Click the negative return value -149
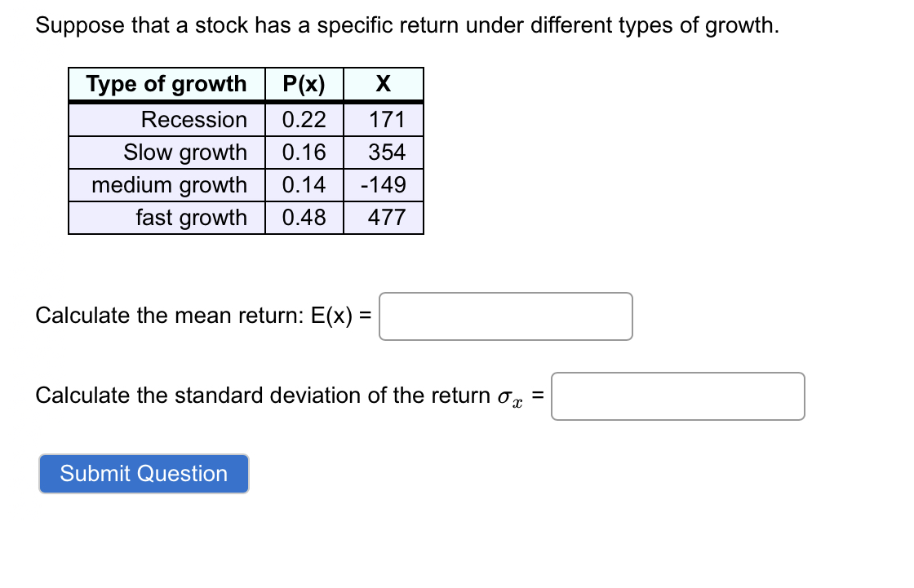 [383, 184]
